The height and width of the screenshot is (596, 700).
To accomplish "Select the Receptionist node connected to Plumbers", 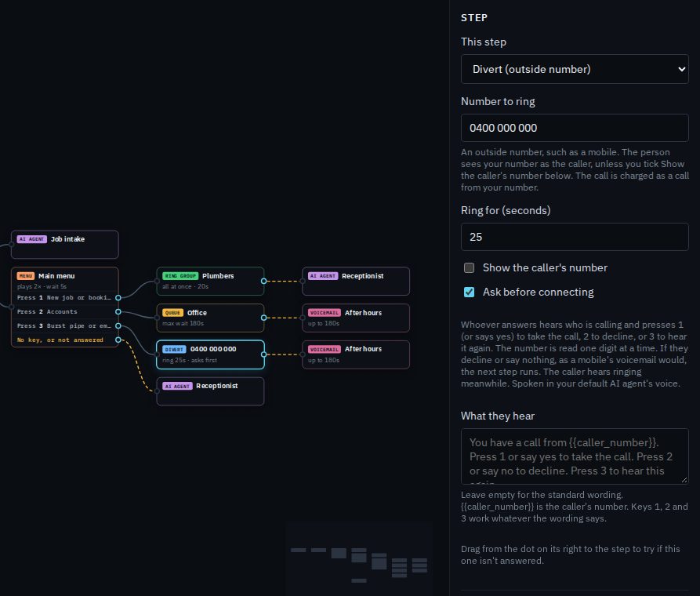I will click(356, 281).
